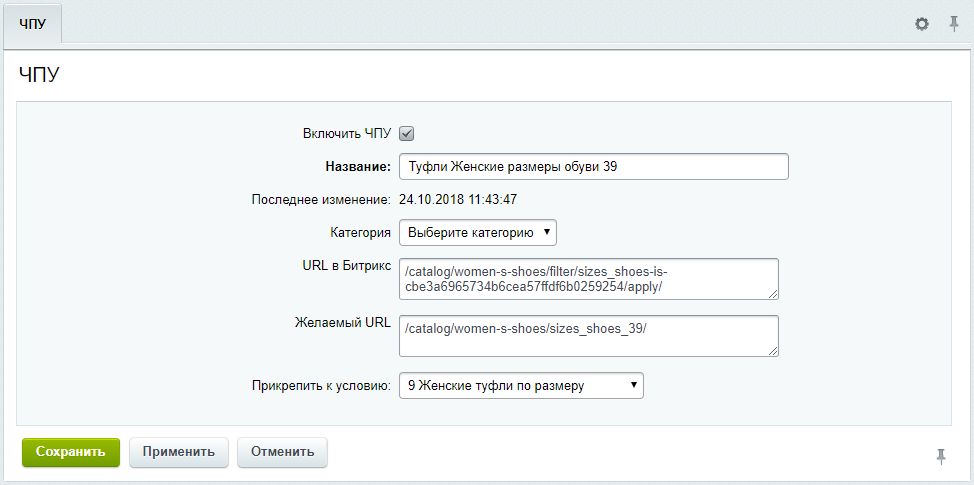The width and height of the screenshot is (974, 485).
Task: Click the Прикрепить к условию label
Action: 322,385
